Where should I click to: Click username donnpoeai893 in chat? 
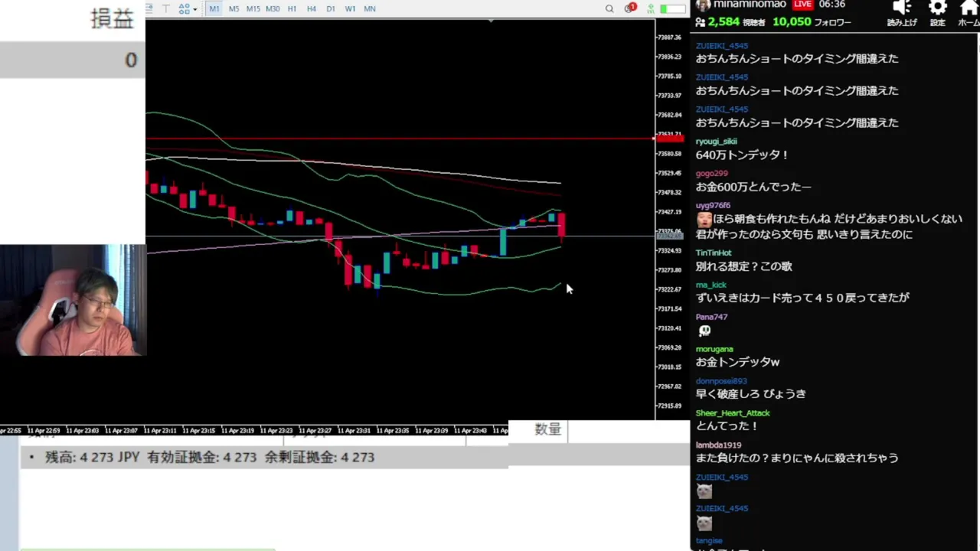[721, 381]
